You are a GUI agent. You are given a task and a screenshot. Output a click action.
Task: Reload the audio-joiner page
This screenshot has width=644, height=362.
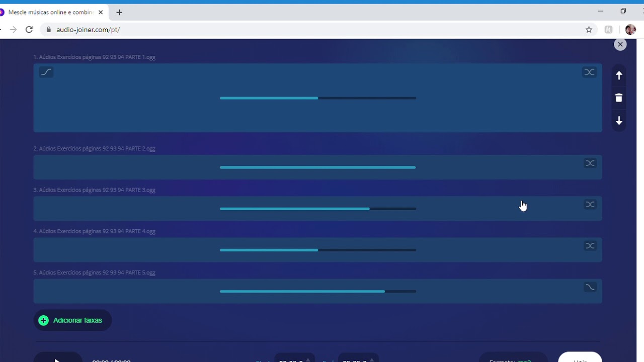(x=29, y=30)
